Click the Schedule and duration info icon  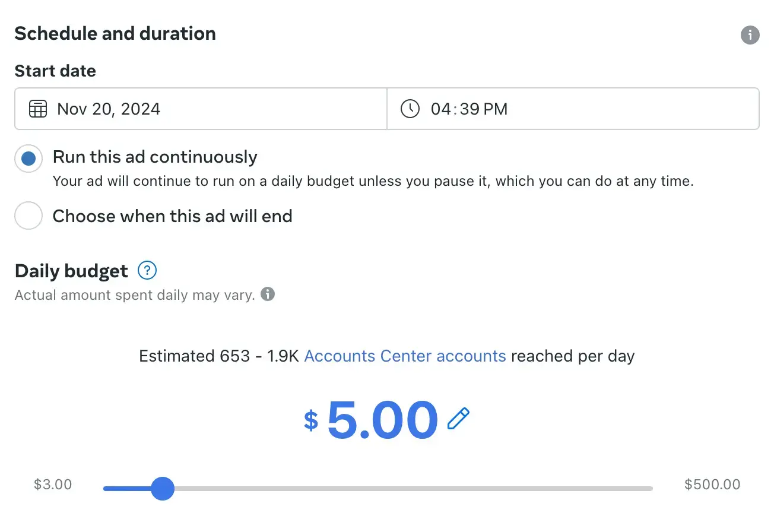[750, 35]
